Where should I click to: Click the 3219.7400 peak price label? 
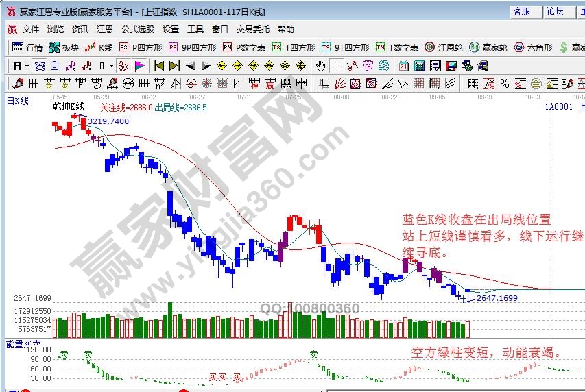(108, 121)
